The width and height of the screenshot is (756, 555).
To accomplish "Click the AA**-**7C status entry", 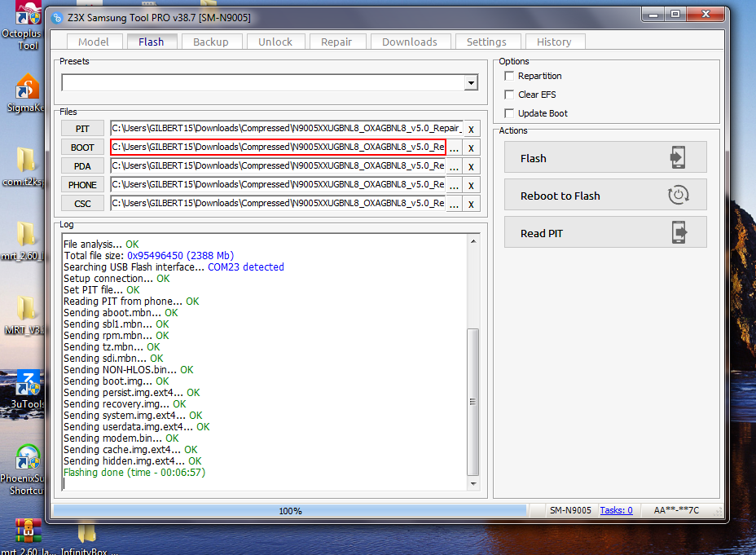I will [676, 510].
